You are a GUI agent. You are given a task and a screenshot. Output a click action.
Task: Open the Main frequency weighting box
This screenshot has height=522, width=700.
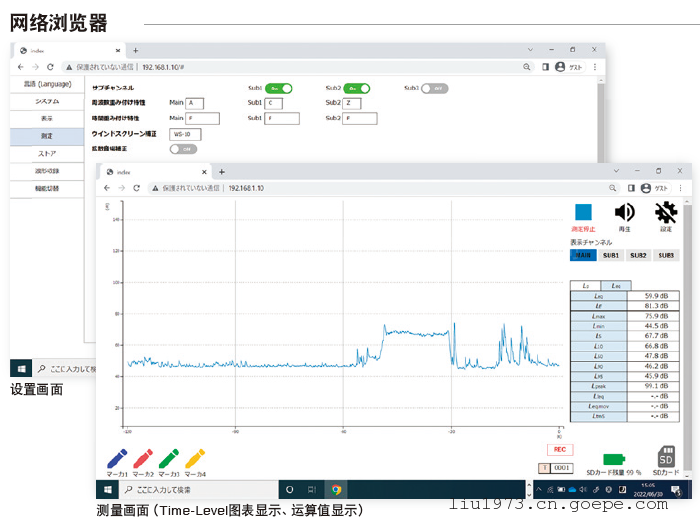(194, 103)
